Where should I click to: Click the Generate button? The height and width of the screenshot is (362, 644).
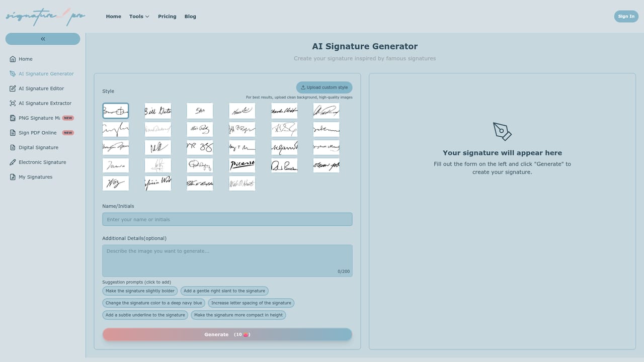click(227, 334)
